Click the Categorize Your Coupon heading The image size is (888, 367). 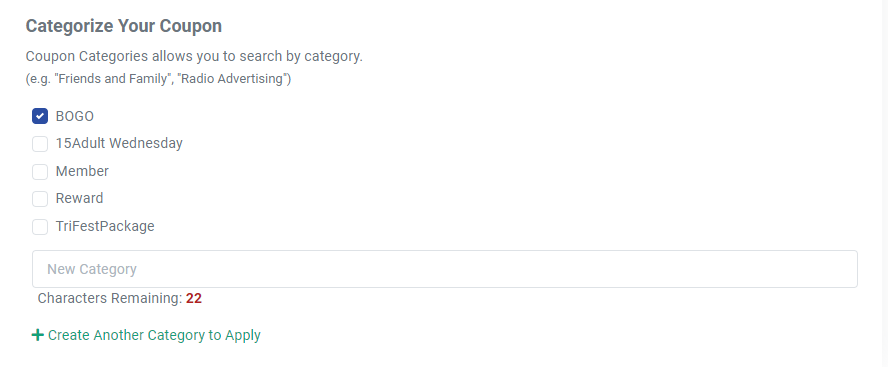pyautogui.click(x=123, y=26)
